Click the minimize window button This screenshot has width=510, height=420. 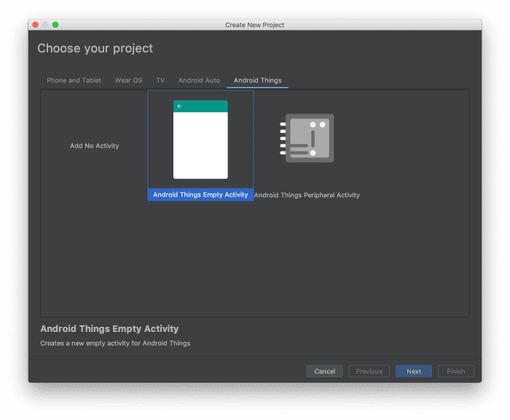coord(45,25)
